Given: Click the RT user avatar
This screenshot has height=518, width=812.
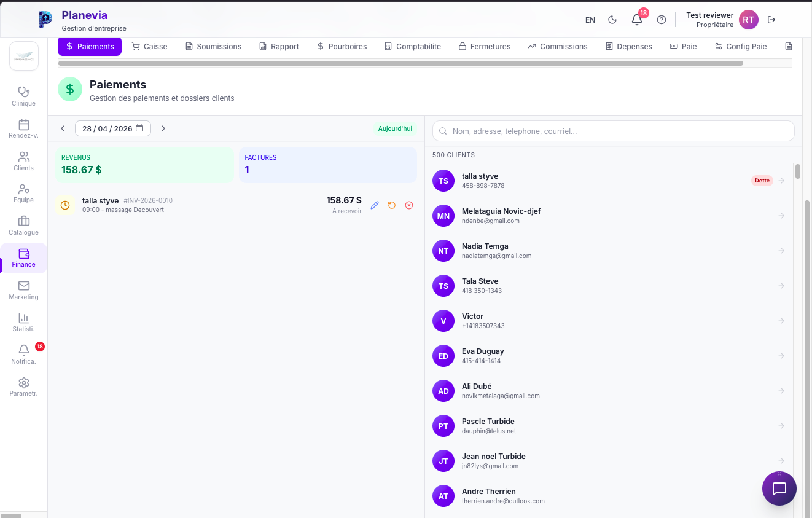Looking at the screenshot, I should point(748,20).
